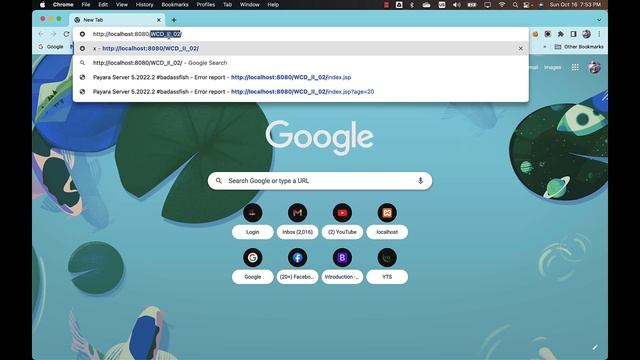
Task: Open the Apple menu
Action: pos(42,5)
